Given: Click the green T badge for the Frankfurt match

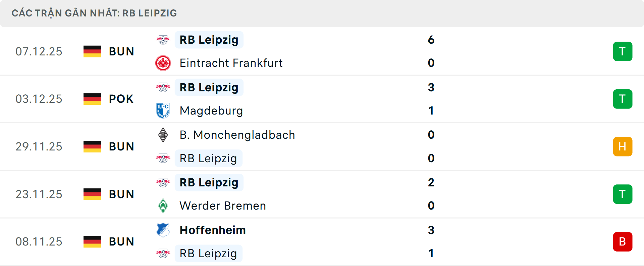Looking at the screenshot, I should (x=623, y=51).
